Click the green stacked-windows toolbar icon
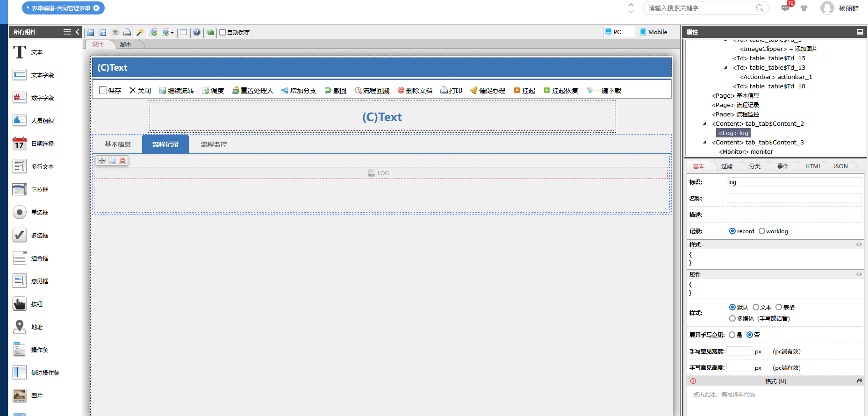Screen dimensions: 868x416 210,32
